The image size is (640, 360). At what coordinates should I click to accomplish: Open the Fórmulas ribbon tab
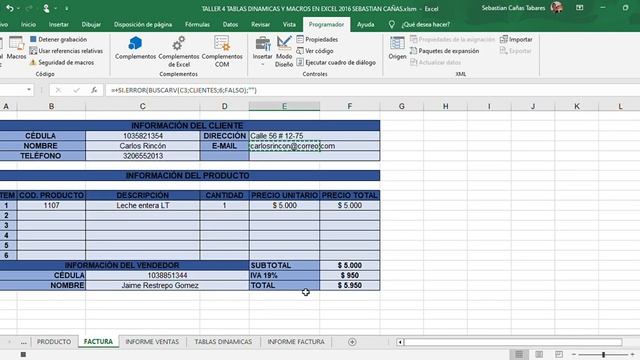coord(198,24)
